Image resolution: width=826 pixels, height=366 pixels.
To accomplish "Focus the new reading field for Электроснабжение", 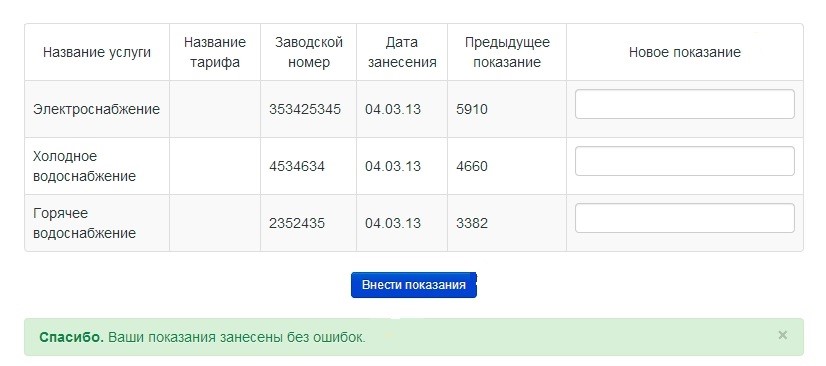I will [684, 104].
